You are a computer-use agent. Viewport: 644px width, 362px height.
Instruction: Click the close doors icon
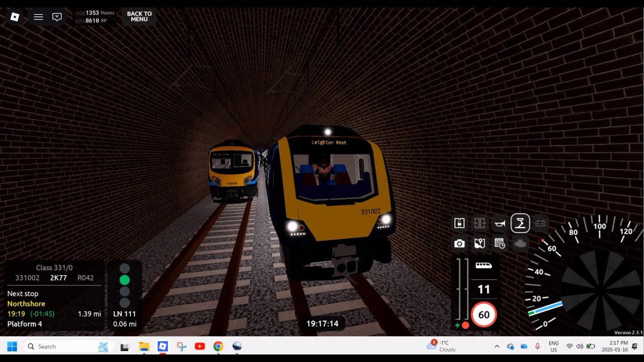479,223
